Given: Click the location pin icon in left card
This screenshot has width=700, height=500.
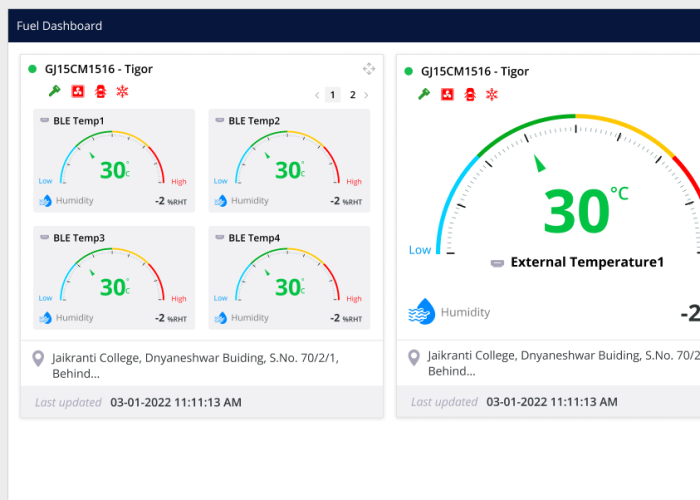Looking at the screenshot, I should click(38, 358).
